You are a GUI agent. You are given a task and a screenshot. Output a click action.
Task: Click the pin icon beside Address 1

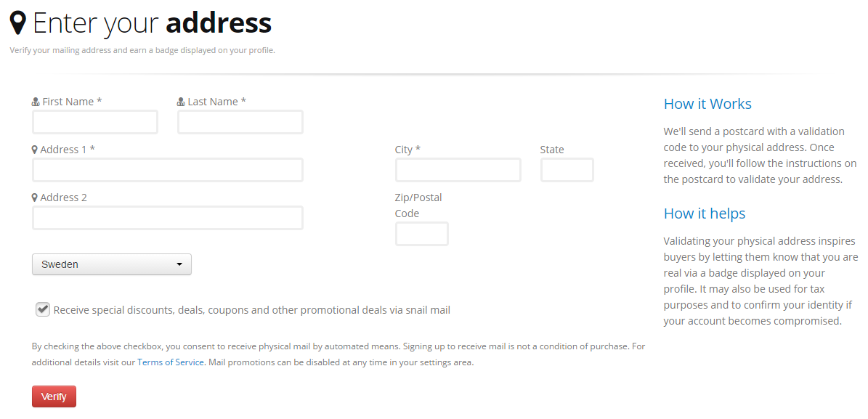35,150
